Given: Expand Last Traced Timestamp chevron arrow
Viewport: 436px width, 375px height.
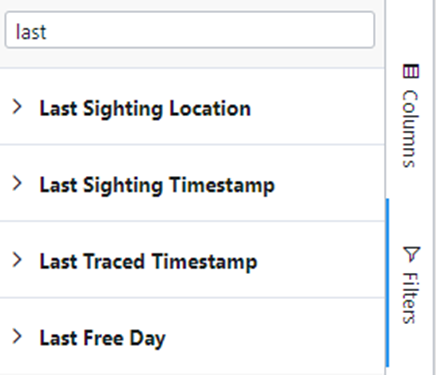Looking at the screenshot, I should pyautogui.click(x=17, y=260).
